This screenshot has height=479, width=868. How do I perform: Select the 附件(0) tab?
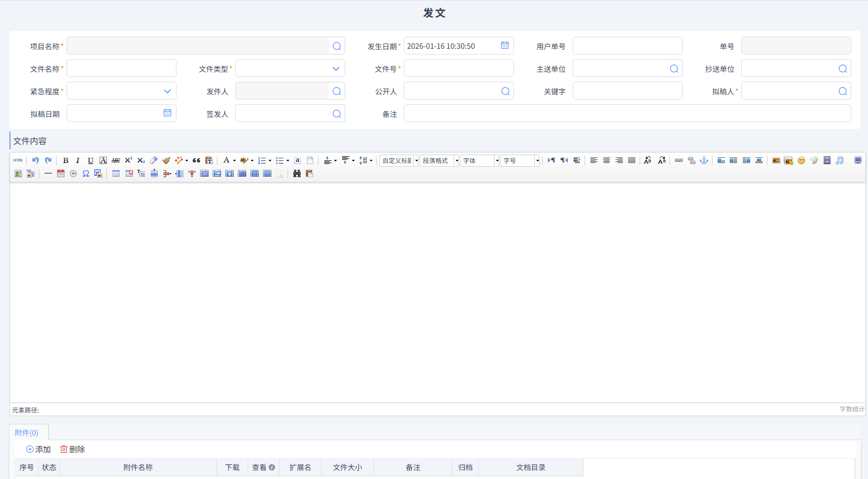click(27, 433)
